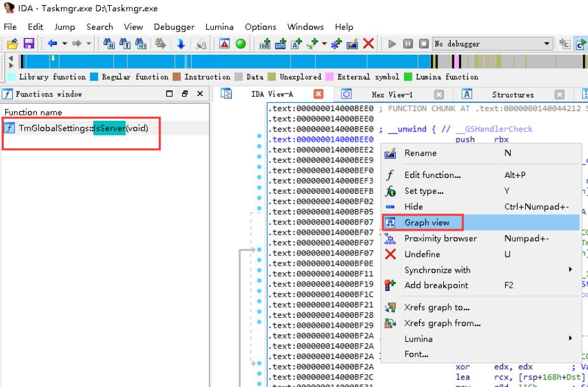Choose 'Edit function...' from context menu

481,175
